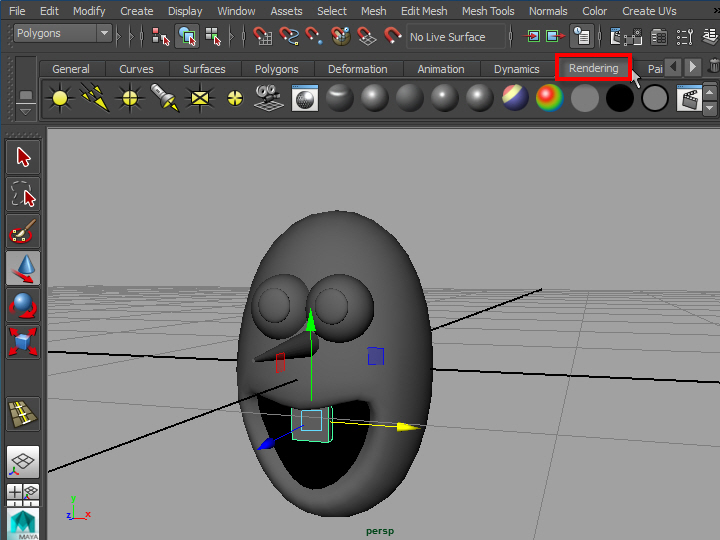Switch to the Dynamics shelf tab

click(x=516, y=69)
